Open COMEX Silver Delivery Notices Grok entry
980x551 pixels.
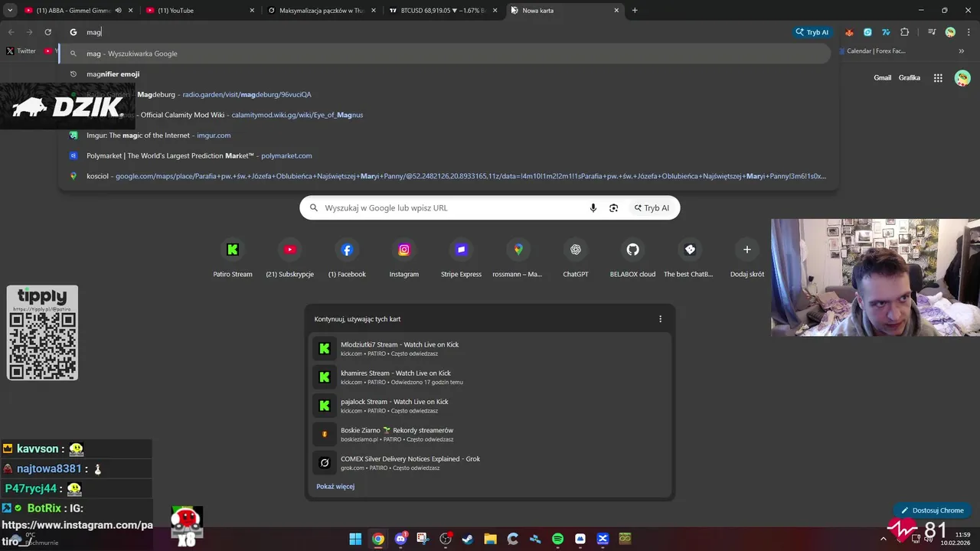pos(490,463)
